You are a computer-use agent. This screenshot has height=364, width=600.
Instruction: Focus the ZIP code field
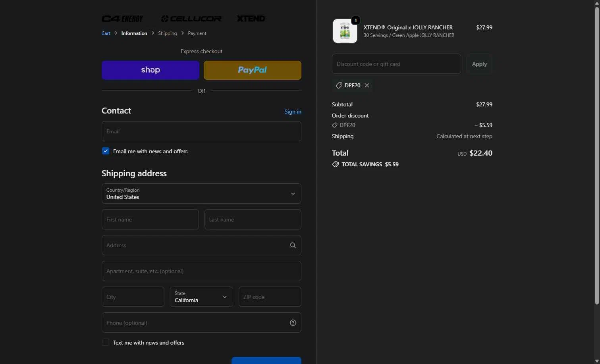coord(270,297)
